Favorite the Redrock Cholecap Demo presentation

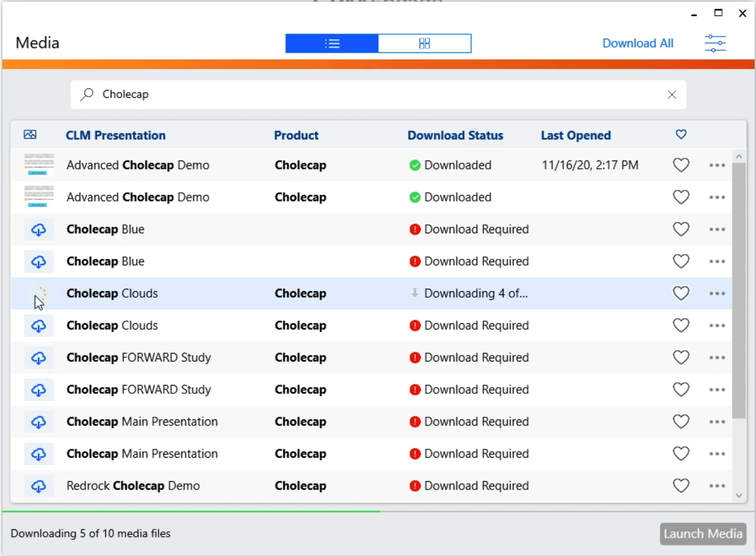[x=681, y=486]
